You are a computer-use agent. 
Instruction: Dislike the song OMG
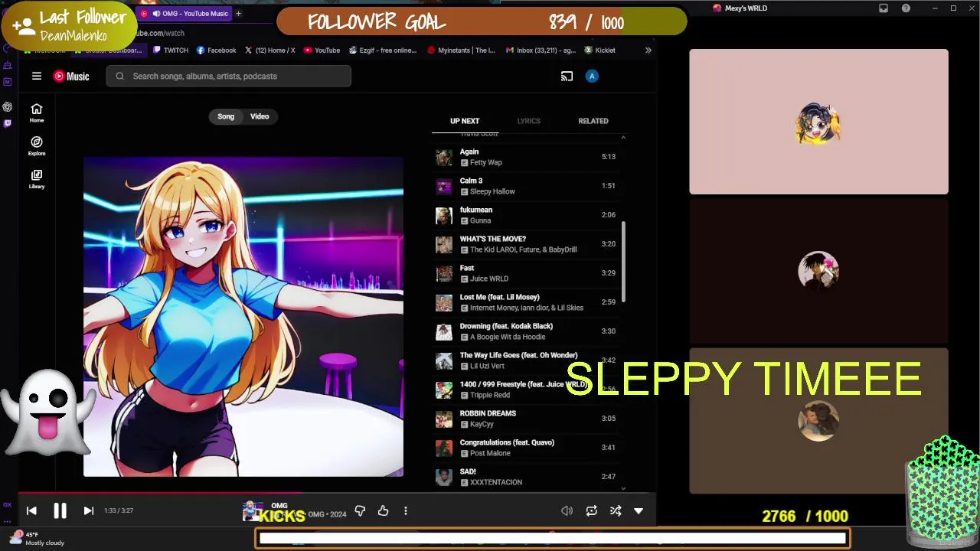click(x=360, y=510)
